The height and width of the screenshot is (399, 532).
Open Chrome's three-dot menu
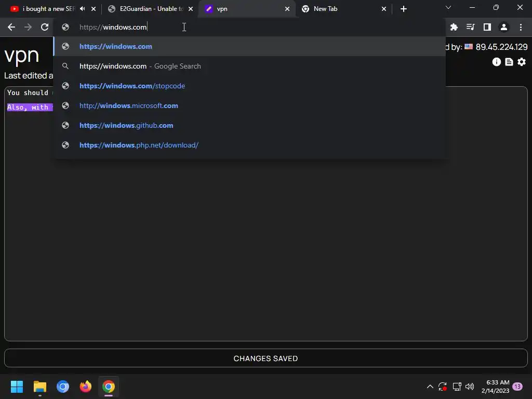point(521,27)
